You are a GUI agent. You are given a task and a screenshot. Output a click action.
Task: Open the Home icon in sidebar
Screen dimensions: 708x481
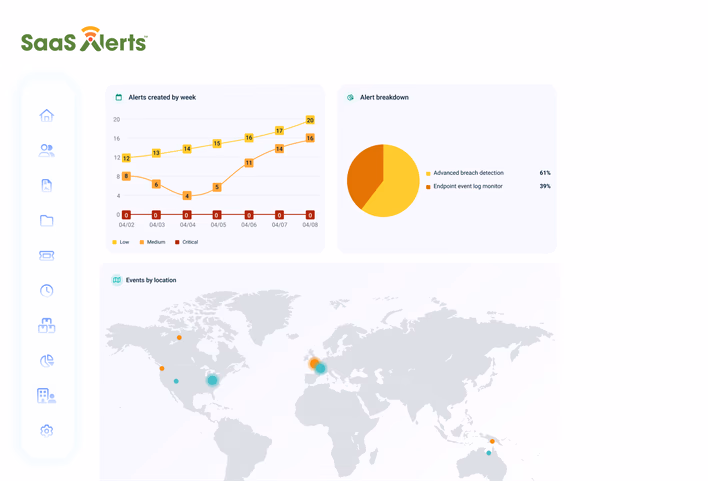(x=47, y=116)
